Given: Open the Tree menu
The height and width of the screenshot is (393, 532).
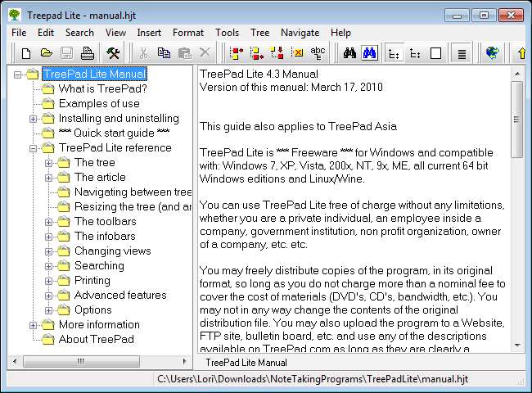Looking at the screenshot, I should coord(260,33).
